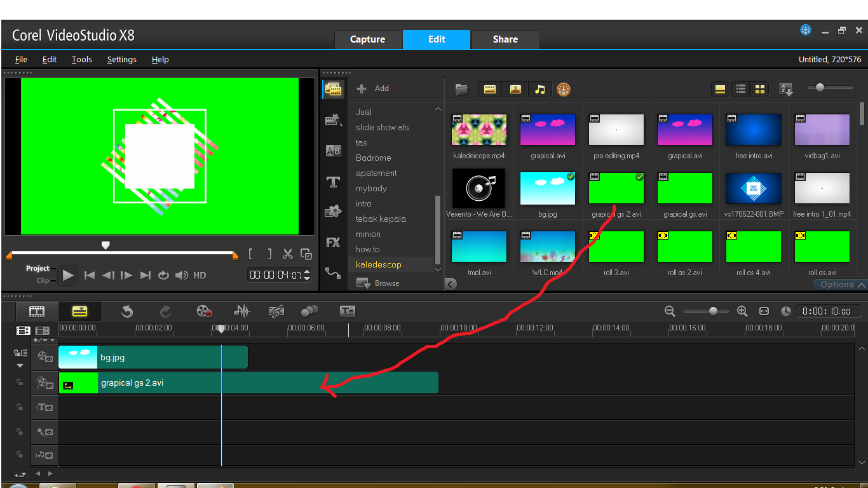Switch library to Thumbnail View

(x=759, y=90)
